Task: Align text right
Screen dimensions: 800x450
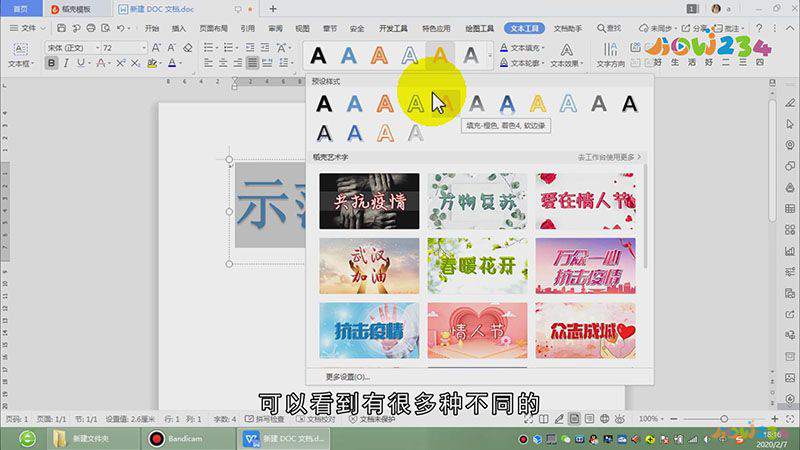Action: [238, 63]
